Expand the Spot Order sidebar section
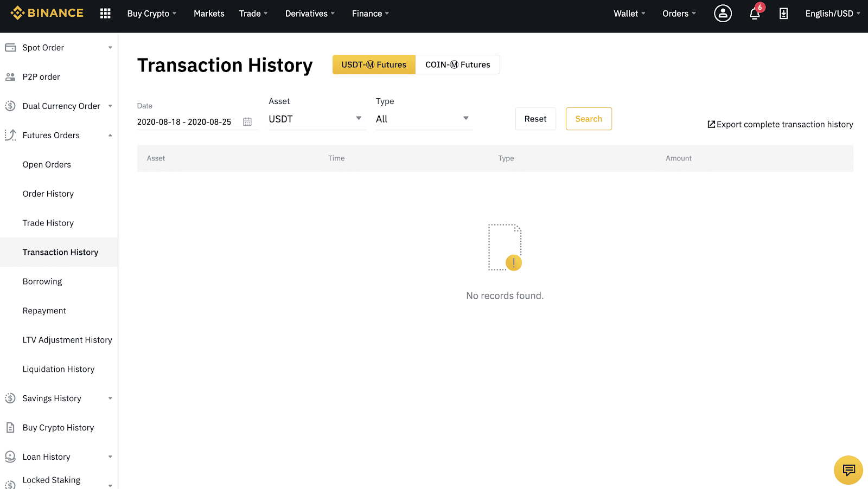 click(x=110, y=48)
